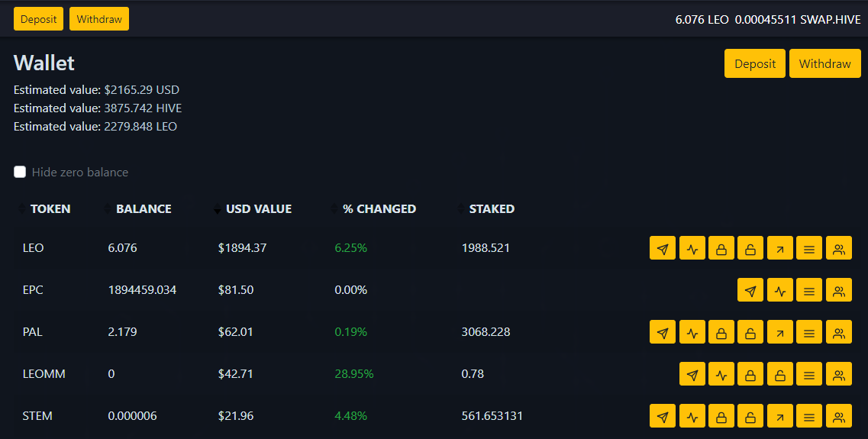Select the estimated value $2165.29 USD line
This screenshot has height=439, width=868.
96,89
